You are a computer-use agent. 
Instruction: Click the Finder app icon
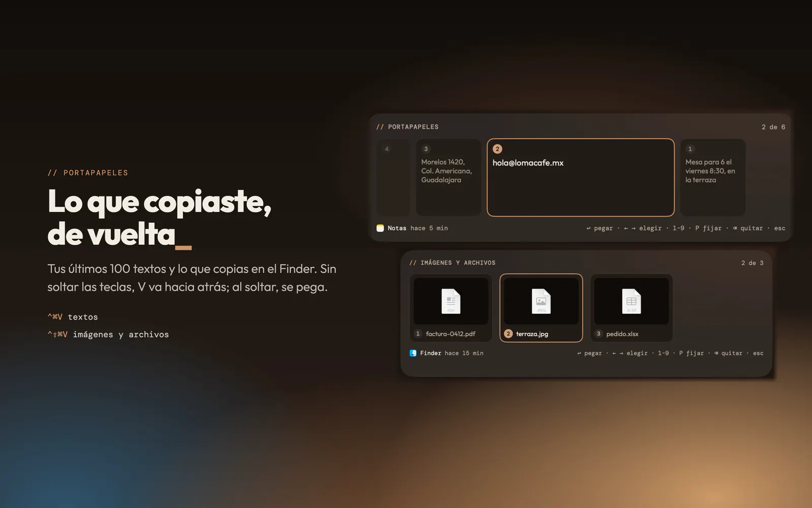coord(413,353)
